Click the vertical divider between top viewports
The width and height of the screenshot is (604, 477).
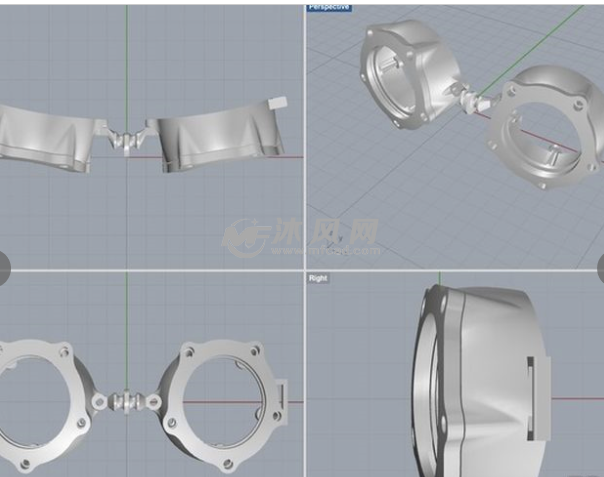point(304,130)
